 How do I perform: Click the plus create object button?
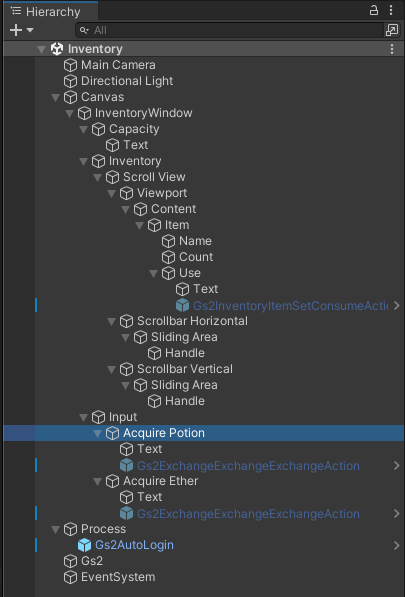coord(16,30)
